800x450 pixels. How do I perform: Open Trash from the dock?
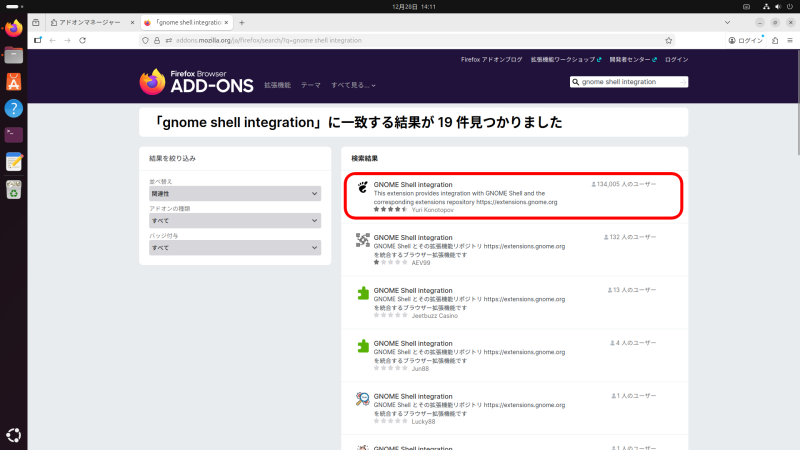pos(14,189)
